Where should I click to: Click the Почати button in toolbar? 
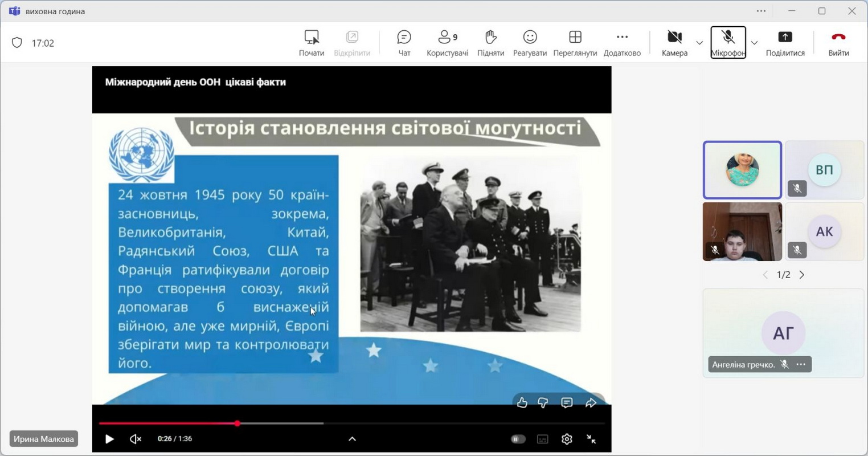pos(312,43)
